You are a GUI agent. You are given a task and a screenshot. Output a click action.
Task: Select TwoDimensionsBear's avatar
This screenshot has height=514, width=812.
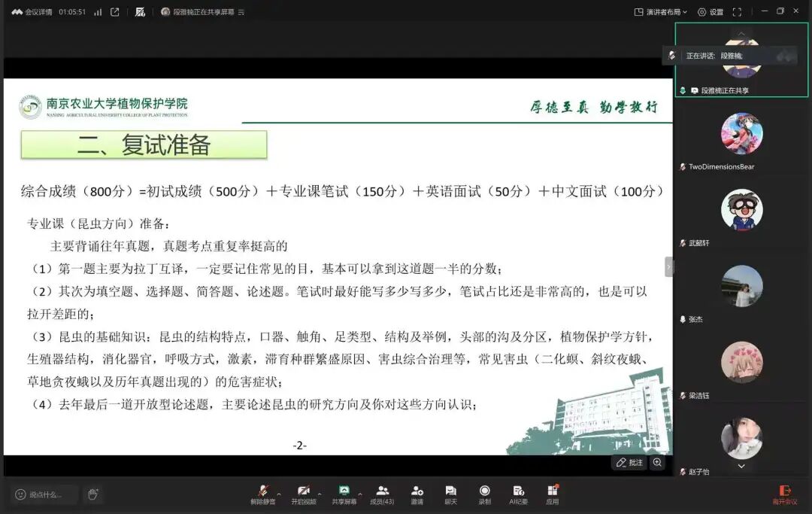tap(741, 134)
